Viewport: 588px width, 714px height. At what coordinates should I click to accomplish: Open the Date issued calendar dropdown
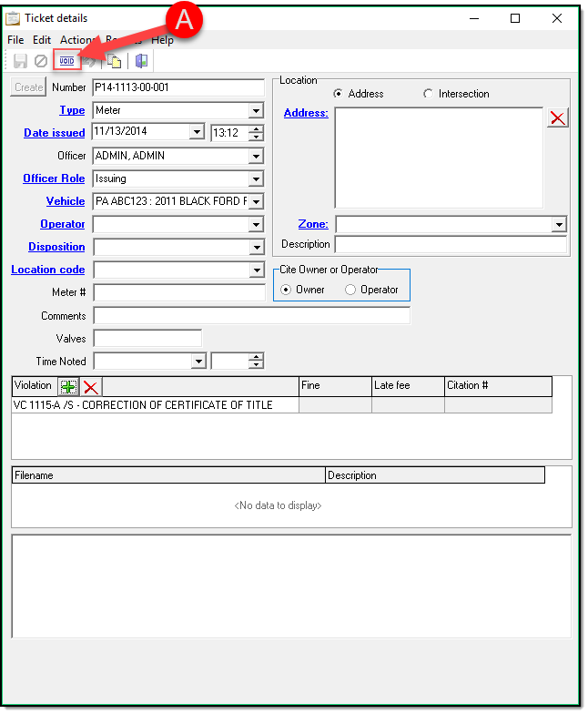pyautogui.click(x=197, y=132)
